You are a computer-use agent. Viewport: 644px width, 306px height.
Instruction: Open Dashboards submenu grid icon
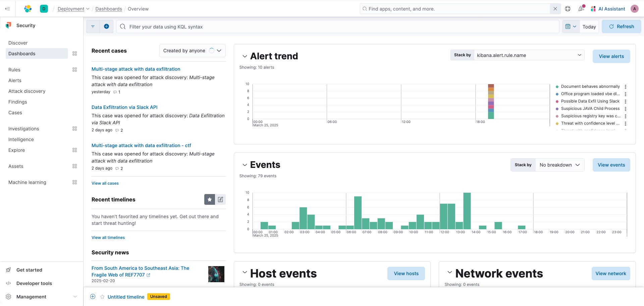tap(75, 54)
